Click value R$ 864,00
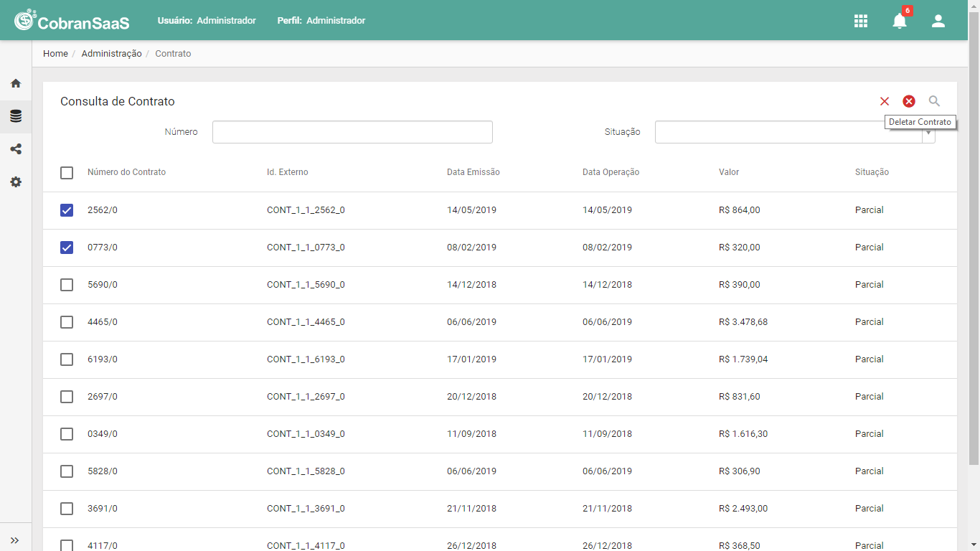The width and height of the screenshot is (980, 551). click(x=740, y=210)
